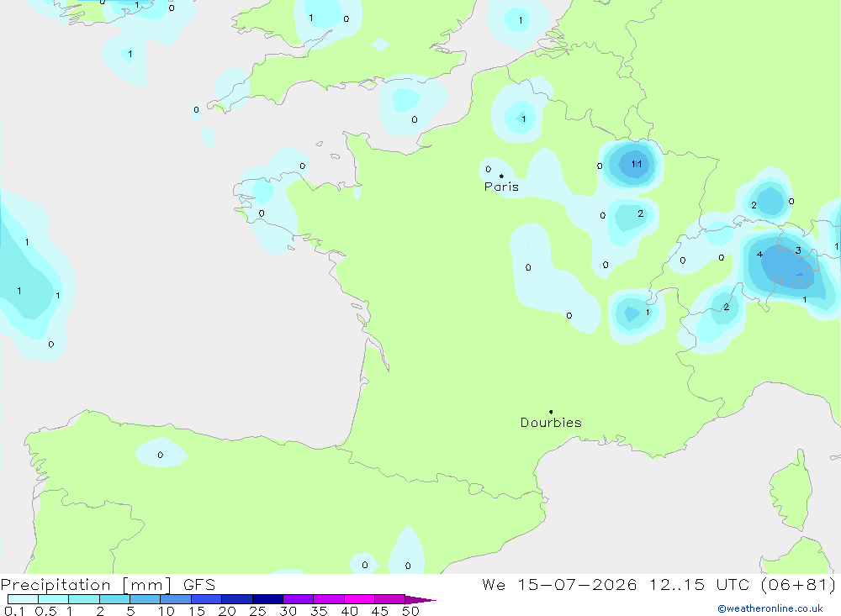Pick the 45 to 50 legend swatch
Image resolution: width=841 pixels, height=616 pixels.
tap(390, 599)
